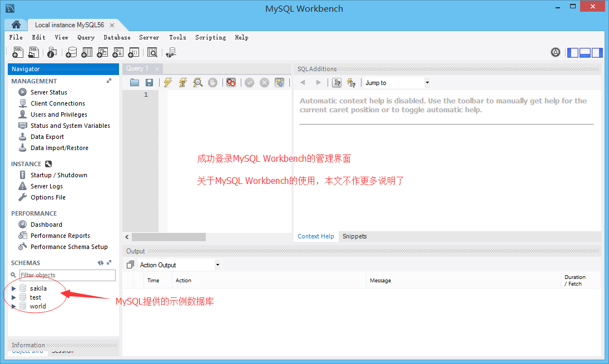Reconnect to the DBMS via toolbar icon
The image size is (609, 364).
171,52
